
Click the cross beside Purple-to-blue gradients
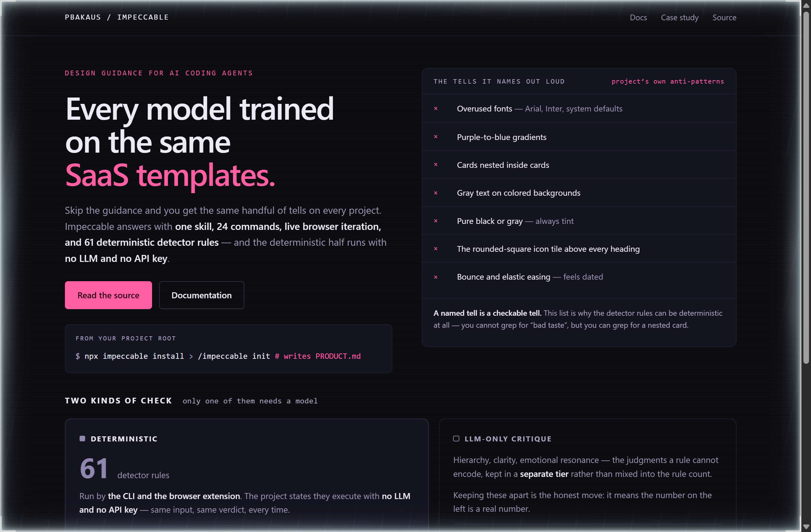[x=436, y=136]
